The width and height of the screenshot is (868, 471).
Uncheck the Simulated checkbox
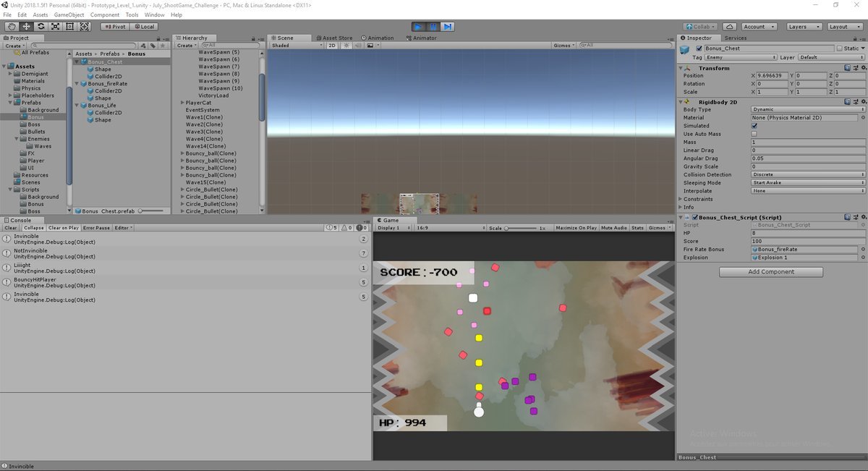[x=754, y=126]
